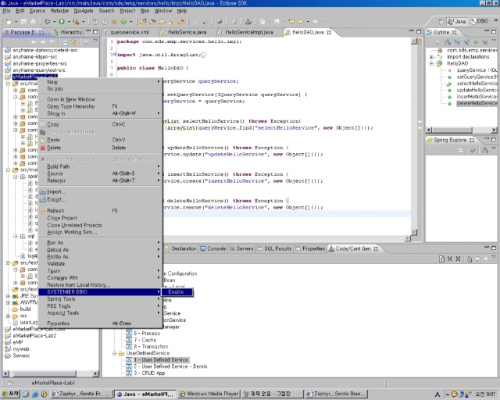Open the External Tools dropdown arrow

click(x=83, y=22)
